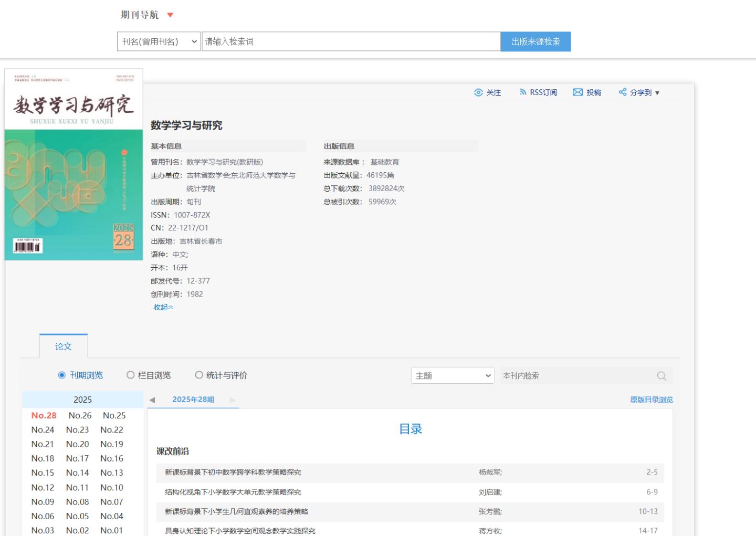Viewport: 756px width, 536px height.
Task: Click the 请输入检索词 search input field
Action: (351, 41)
